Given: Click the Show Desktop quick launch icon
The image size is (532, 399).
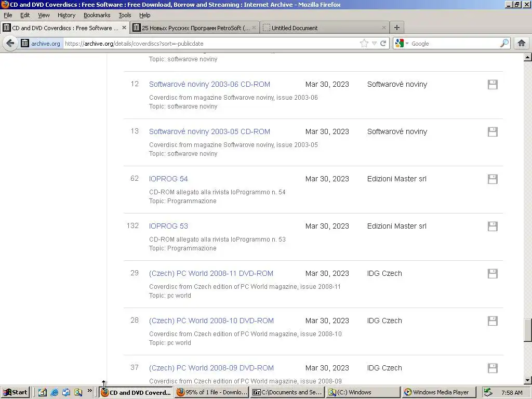Looking at the screenshot, I should coord(42,393).
